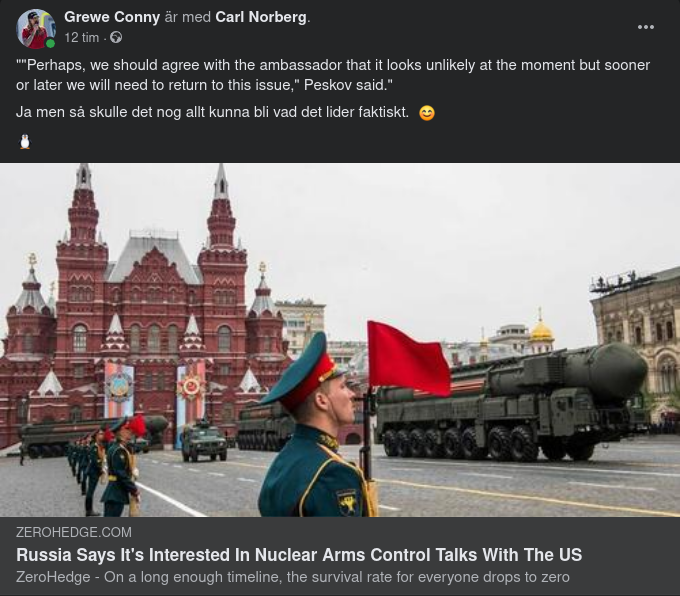Open tagged profile Carl Norberg
Viewport: 680px width, 596px height.
pyautogui.click(x=261, y=17)
